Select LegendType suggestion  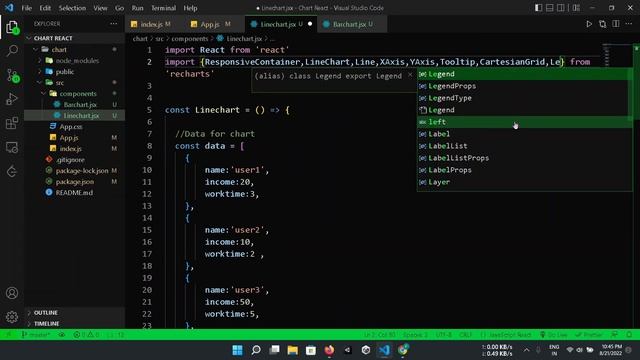click(x=524, y=98)
